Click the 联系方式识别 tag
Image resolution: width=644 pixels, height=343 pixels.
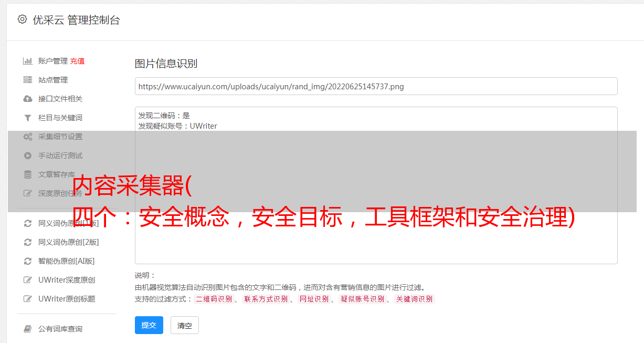coord(266,299)
